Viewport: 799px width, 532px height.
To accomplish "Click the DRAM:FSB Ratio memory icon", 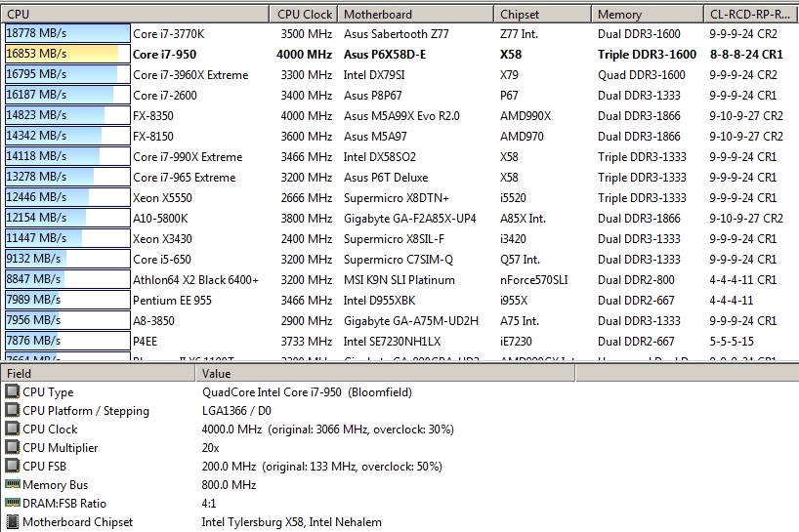I will [12, 504].
